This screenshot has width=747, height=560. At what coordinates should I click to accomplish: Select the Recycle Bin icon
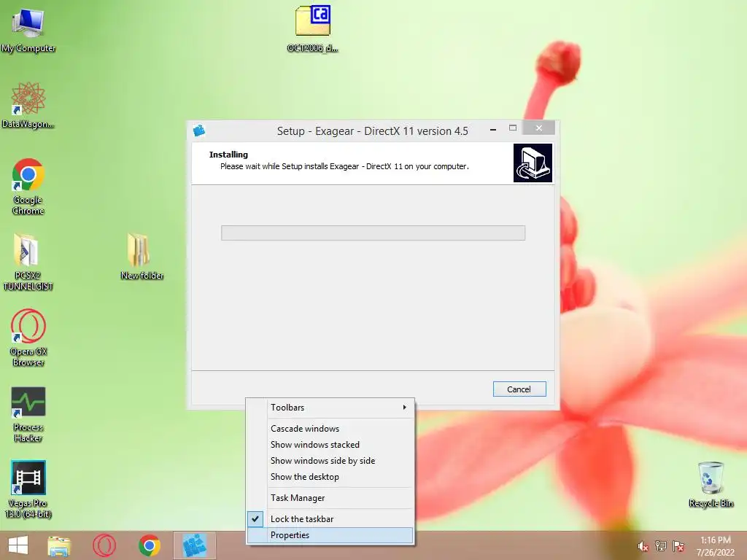[x=711, y=484]
